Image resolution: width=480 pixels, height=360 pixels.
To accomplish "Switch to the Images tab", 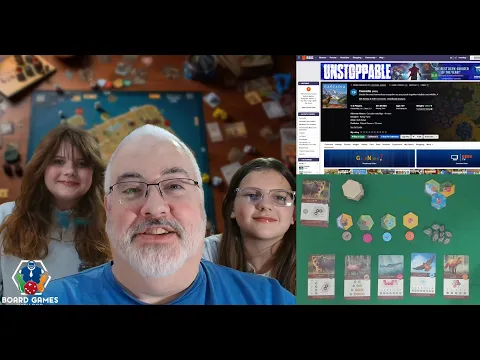I will pyautogui.click(x=356, y=144).
